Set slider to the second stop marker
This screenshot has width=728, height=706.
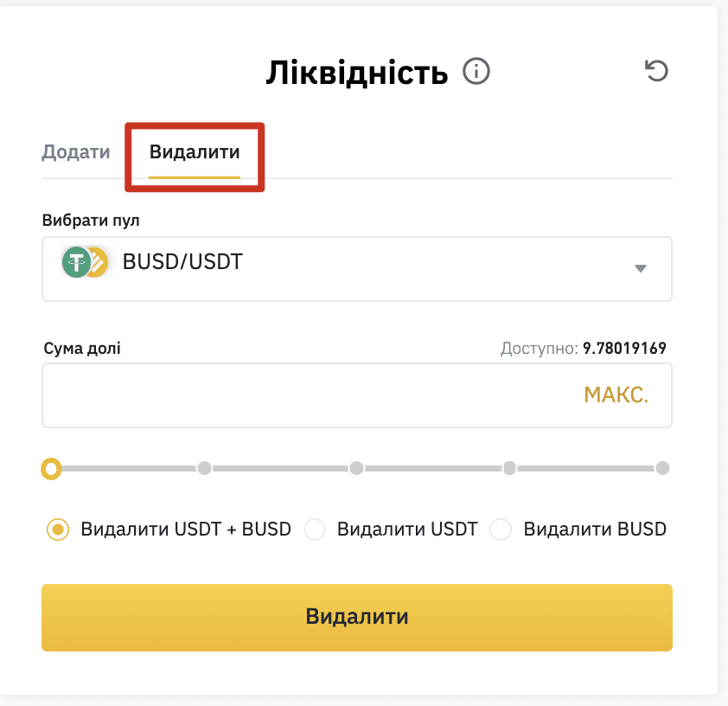point(204,468)
